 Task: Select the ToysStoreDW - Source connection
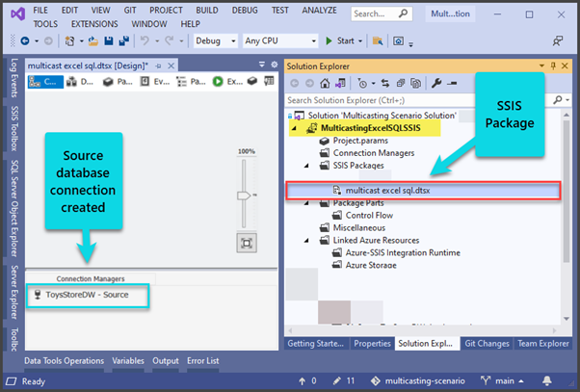87,295
